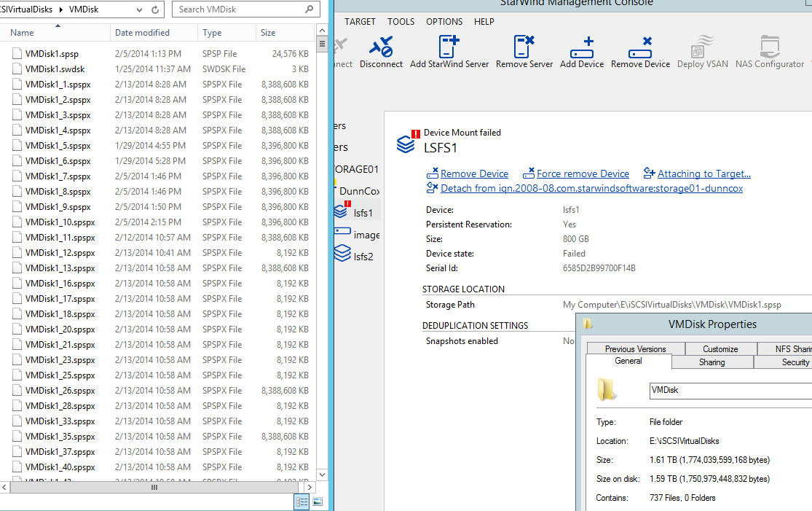Open the TOOLS menu

tap(401, 22)
